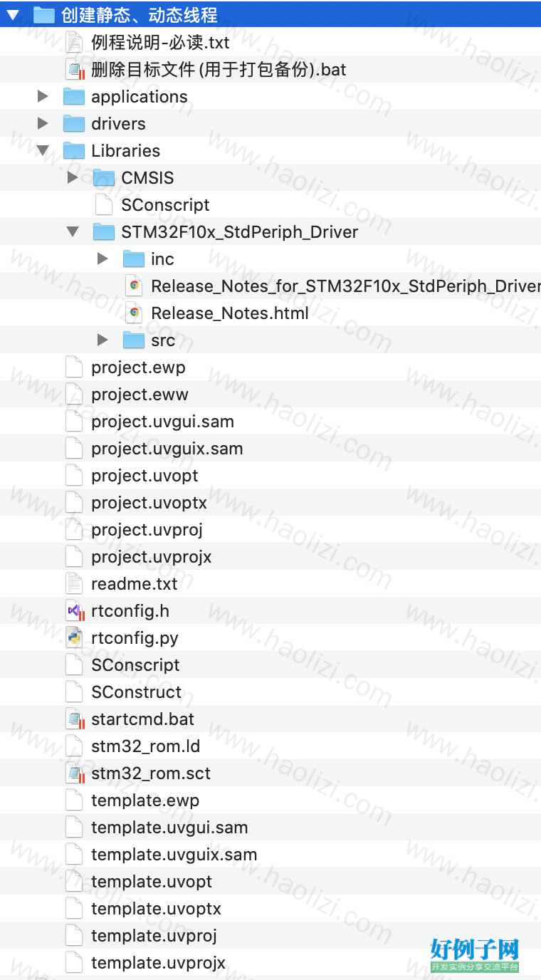Select the Release_Notes_for_STM32F10x_StdPeriph_Driver file name
The image size is (541, 980).
(346, 286)
